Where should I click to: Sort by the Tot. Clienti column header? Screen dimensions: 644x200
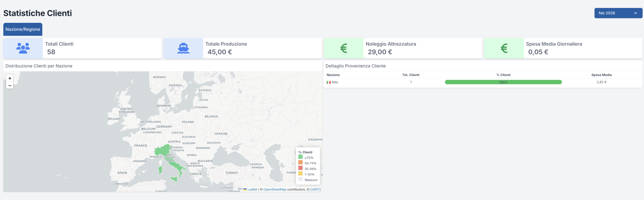click(x=411, y=75)
